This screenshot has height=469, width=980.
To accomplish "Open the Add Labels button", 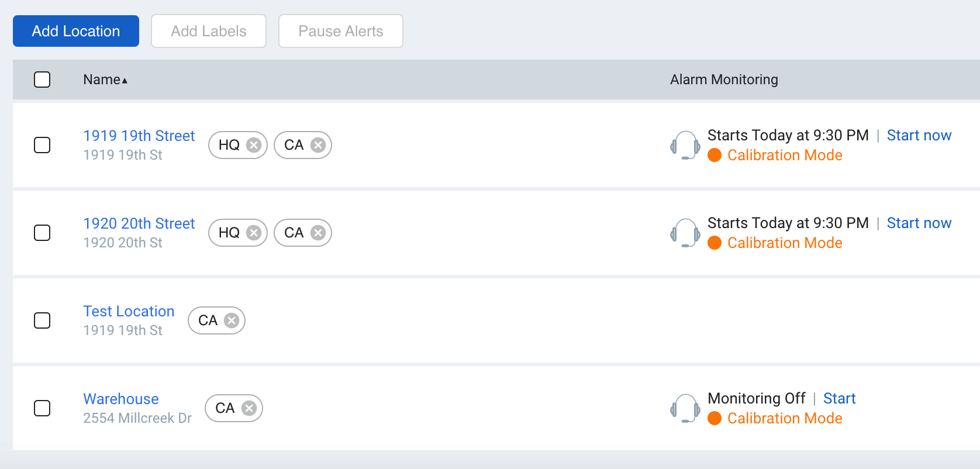I will (209, 31).
